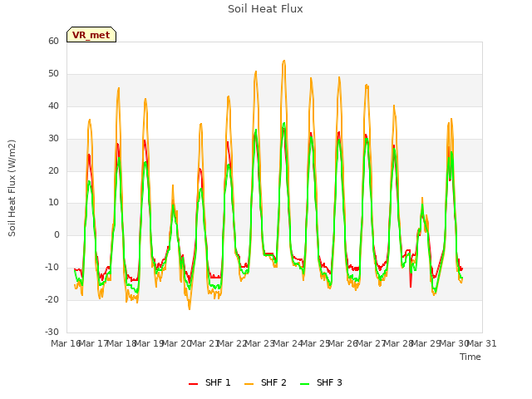
Task: Click the Mar 22 x-axis label
Action: click(x=232, y=343)
